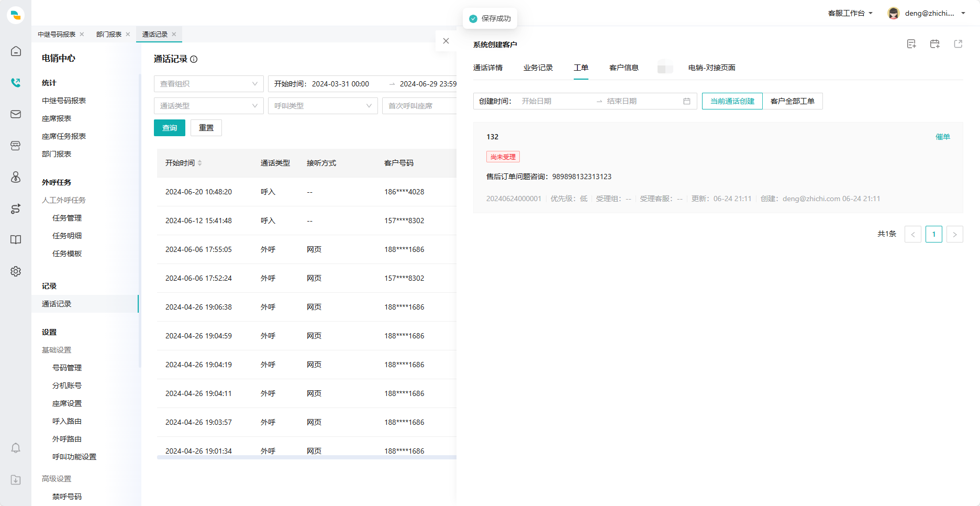Select the call center phone icon
980x506 pixels.
click(x=16, y=83)
